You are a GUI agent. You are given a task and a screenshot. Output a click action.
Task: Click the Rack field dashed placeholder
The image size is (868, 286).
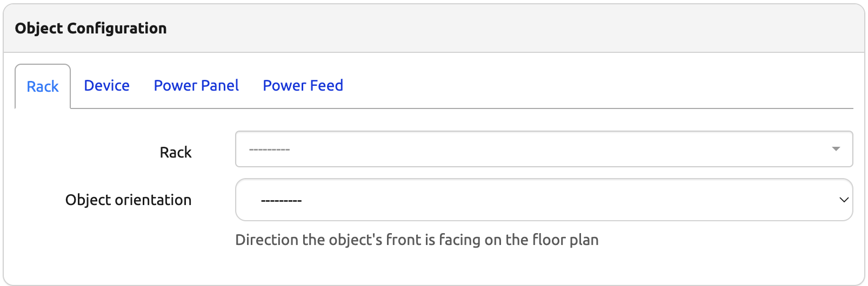tap(269, 149)
